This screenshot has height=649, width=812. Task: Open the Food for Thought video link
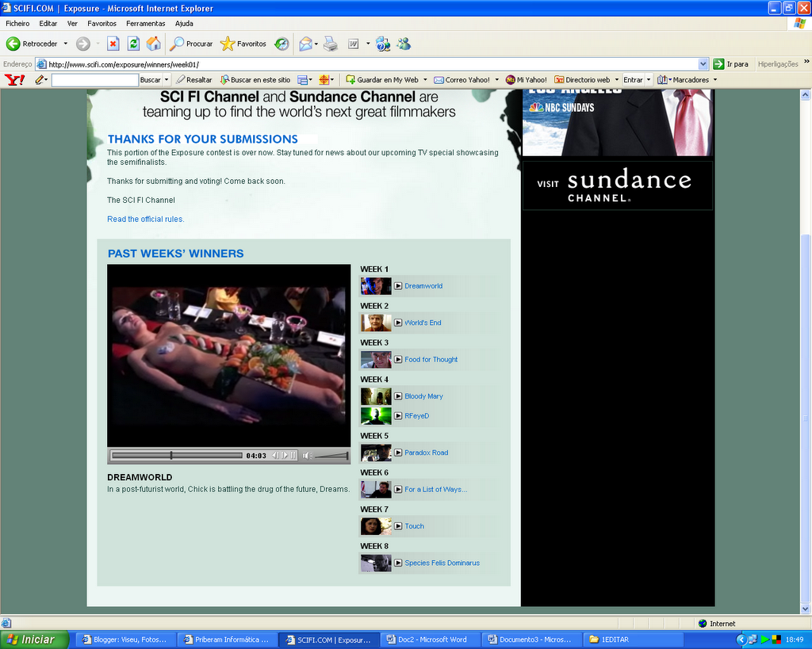(x=431, y=360)
